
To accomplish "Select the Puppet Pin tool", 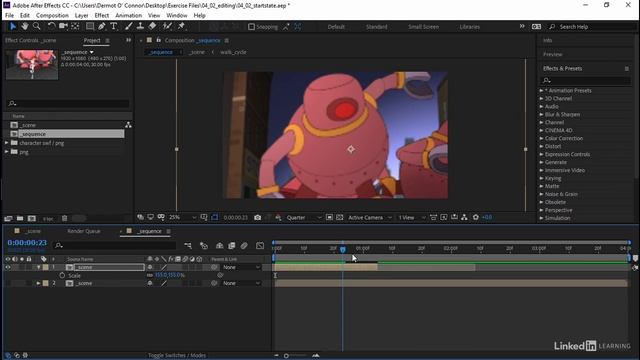I will tap(181, 26).
